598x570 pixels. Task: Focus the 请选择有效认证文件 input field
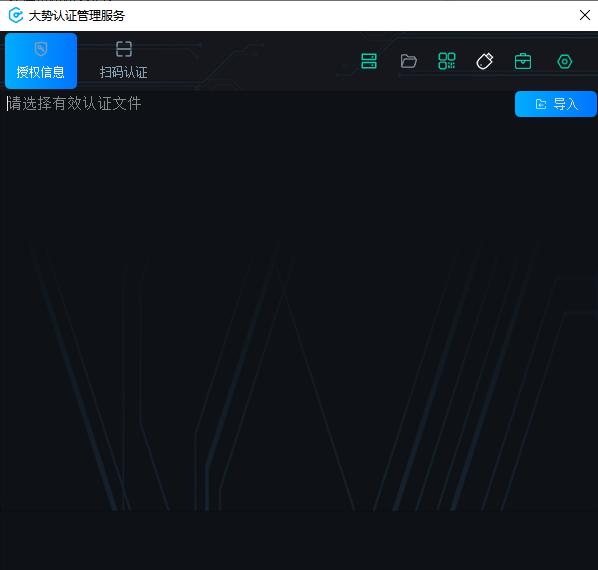[x=257, y=104]
